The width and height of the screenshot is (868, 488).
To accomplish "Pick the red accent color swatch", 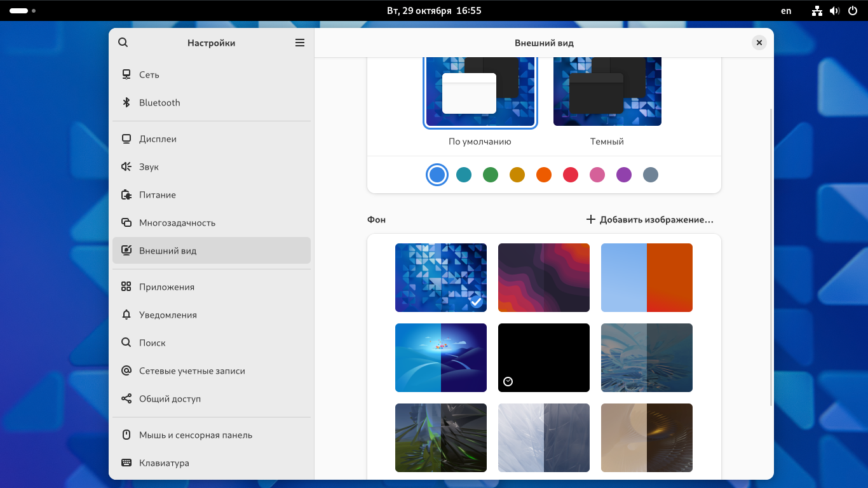I will pyautogui.click(x=571, y=175).
